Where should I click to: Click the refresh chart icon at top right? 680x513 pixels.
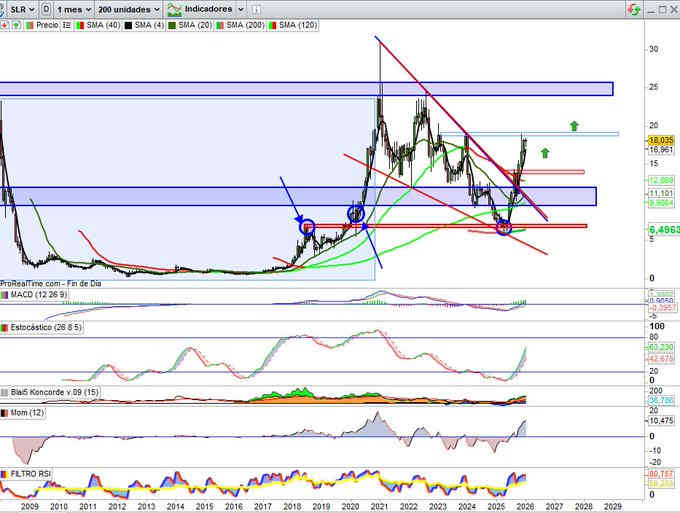[x=631, y=9]
